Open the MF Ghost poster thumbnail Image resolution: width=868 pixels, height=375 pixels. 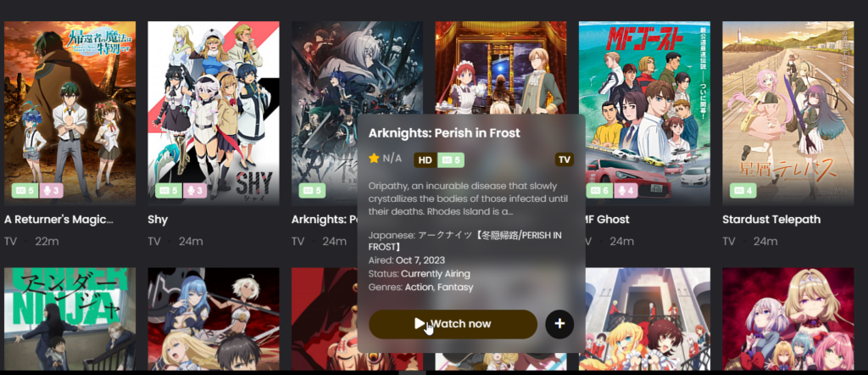pos(644,114)
